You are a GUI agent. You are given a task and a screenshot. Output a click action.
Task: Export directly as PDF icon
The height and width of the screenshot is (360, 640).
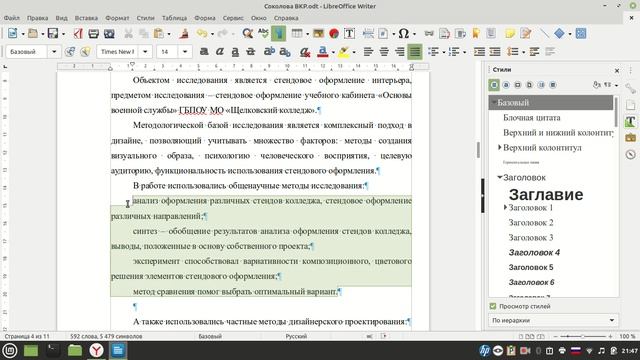(78, 33)
